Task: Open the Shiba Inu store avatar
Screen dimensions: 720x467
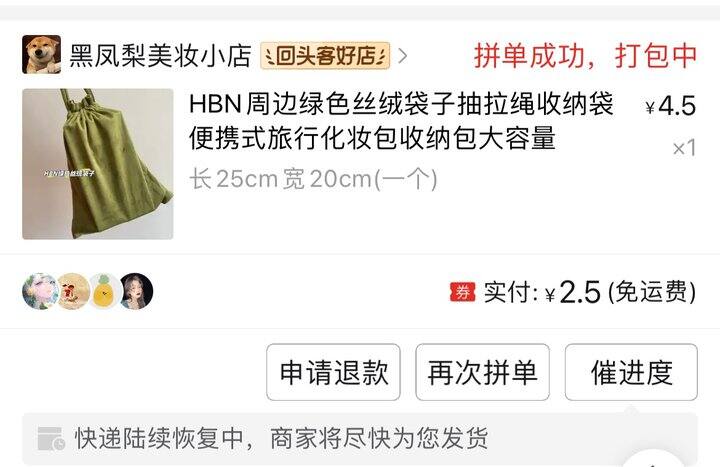Action: (41, 55)
